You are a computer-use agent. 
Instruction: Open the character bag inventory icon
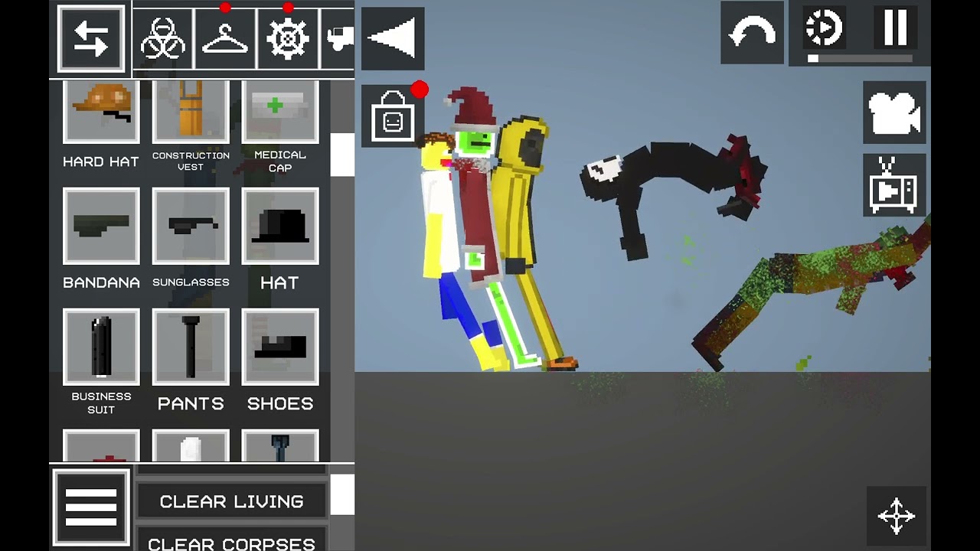(392, 116)
